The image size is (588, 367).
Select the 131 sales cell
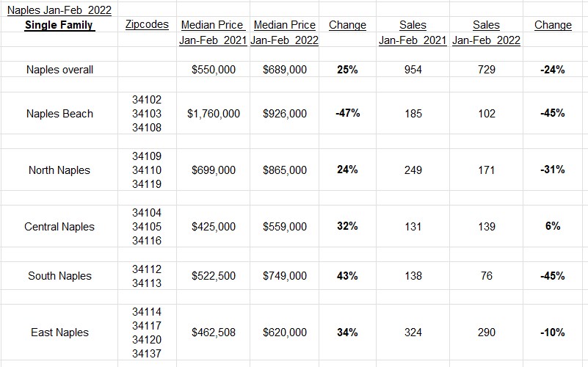[413, 227]
